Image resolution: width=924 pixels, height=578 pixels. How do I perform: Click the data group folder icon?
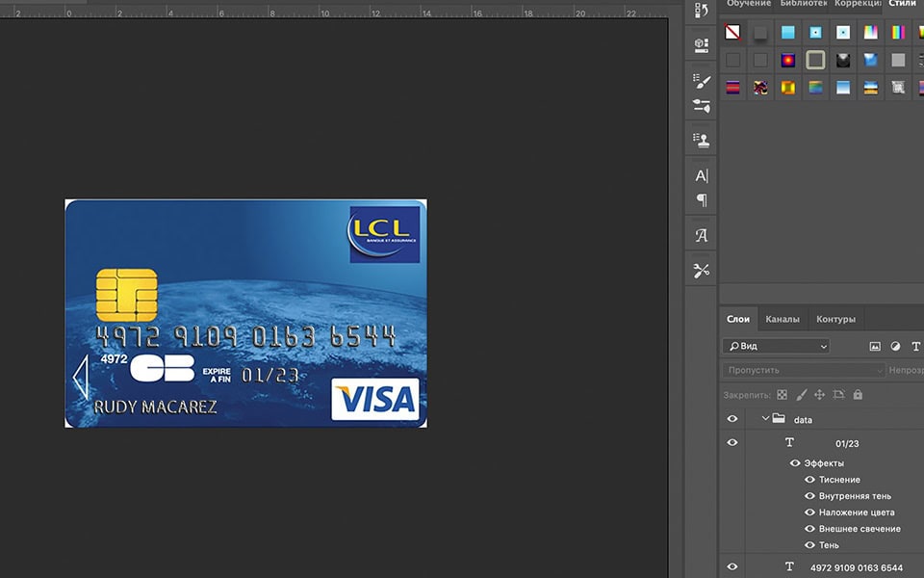pyautogui.click(x=779, y=418)
